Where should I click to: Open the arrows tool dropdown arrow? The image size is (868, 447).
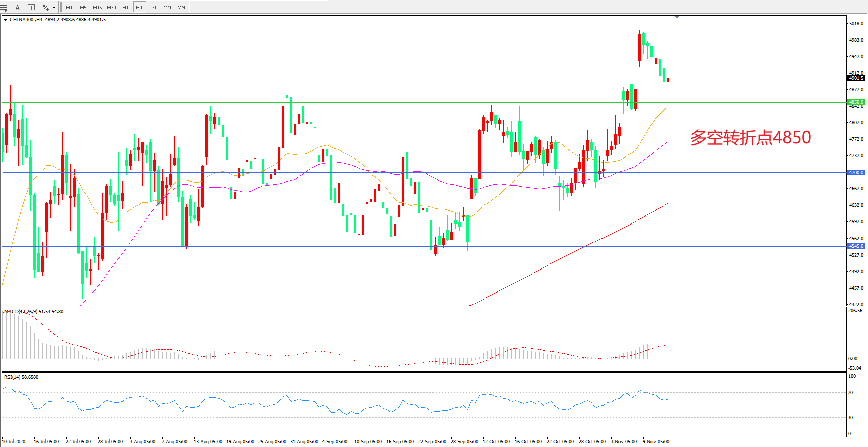pos(54,7)
